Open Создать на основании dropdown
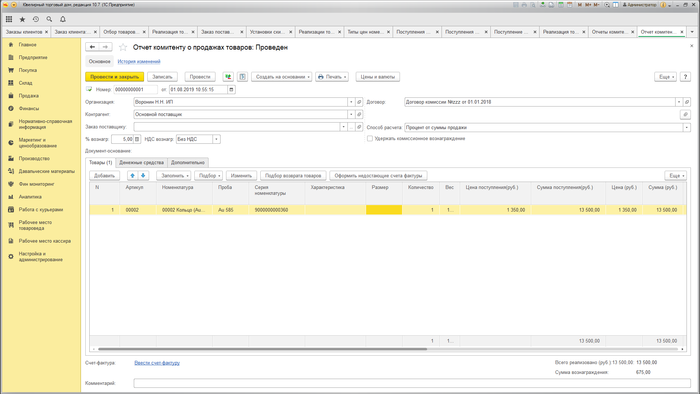700x394 pixels. coord(281,77)
